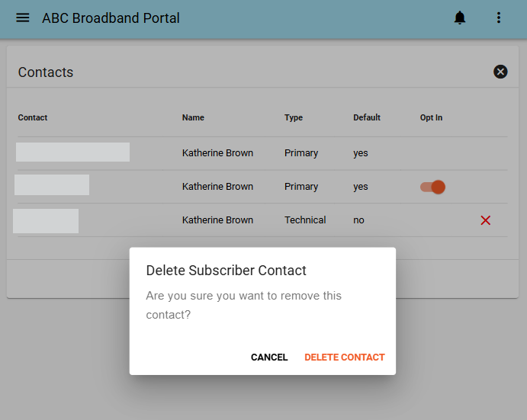Click the Contacts panel heading
Image resolution: width=527 pixels, height=420 pixels.
[x=46, y=72]
